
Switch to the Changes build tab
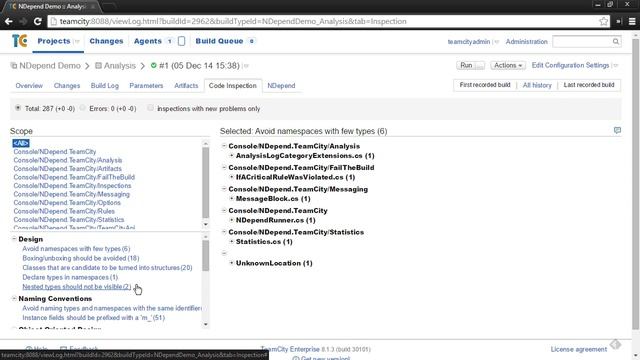pyautogui.click(x=67, y=86)
